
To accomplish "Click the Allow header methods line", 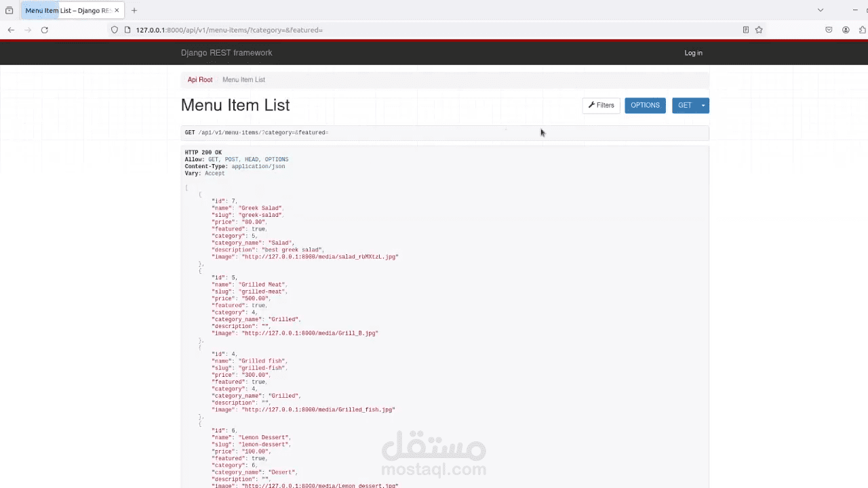I will (x=237, y=160).
